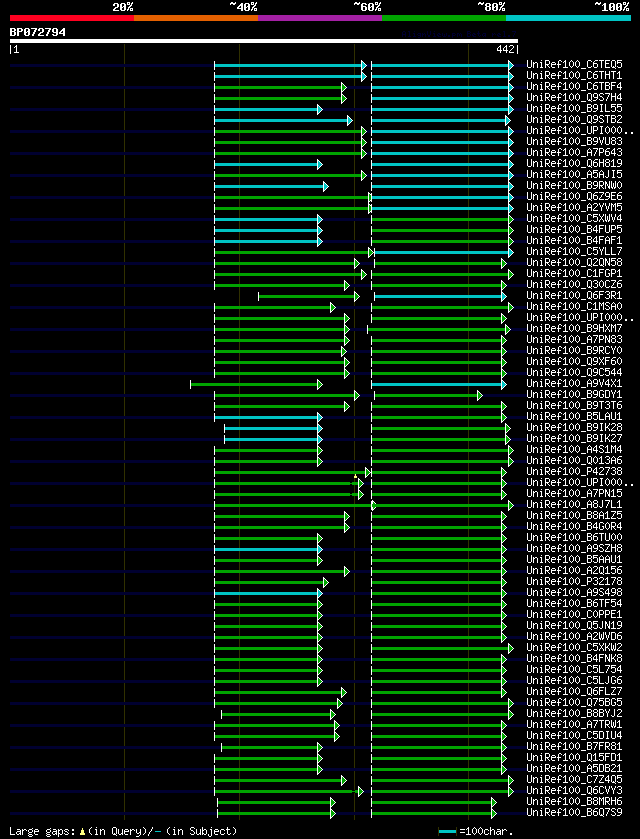Open the UniRef100_C6TBF4 hit
The height and width of the screenshot is (839, 640).
(574, 87)
